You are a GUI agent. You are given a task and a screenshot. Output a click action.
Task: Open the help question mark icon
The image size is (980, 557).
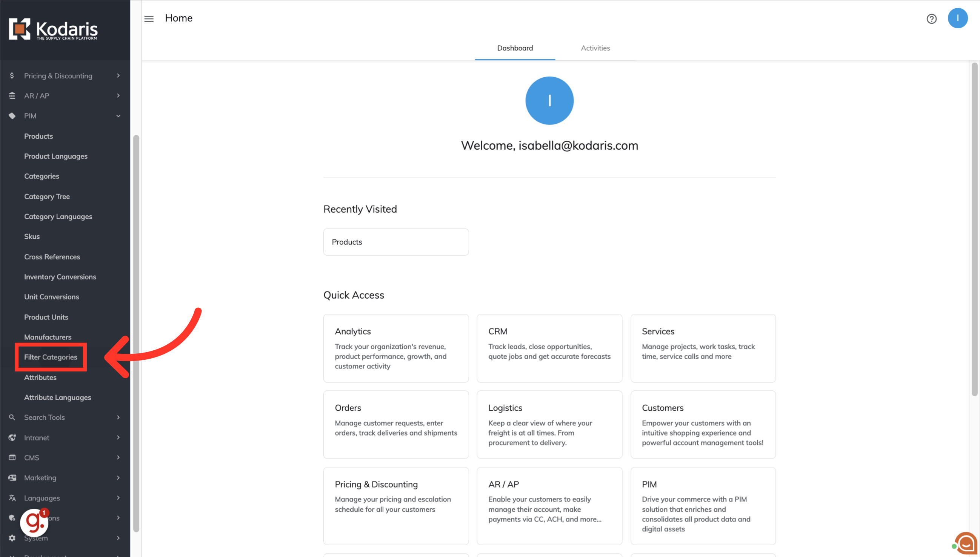(x=931, y=19)
